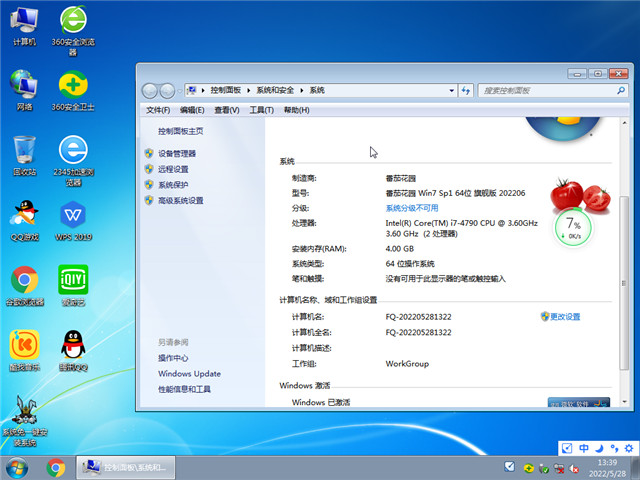The height and width of the screenshot is (480, 640).
Task: Expand the arrow after 控制面板 breadcrumb
Action: click(x=249, y=91)
